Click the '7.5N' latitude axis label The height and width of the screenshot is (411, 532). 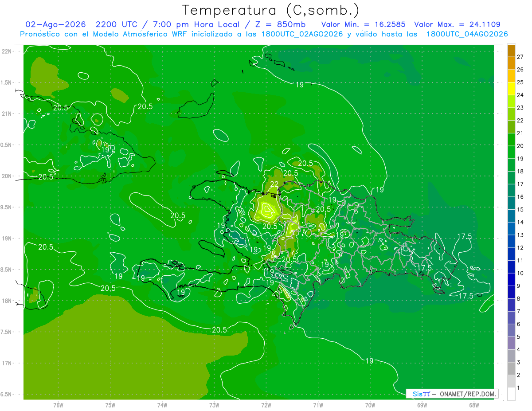[x=7, y=332]
